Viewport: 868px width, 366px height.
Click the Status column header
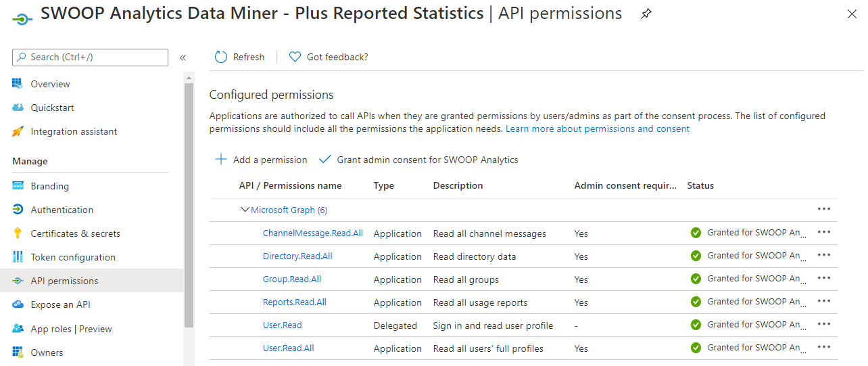click(x=700, y=185)
